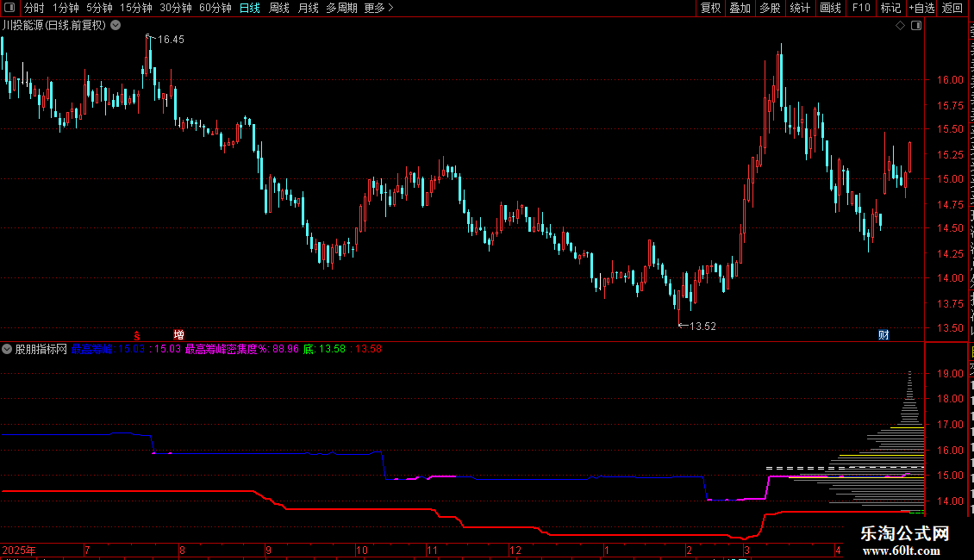Open the F10 company info
This screenshot has height=560, width=974.
click(861, 8)
